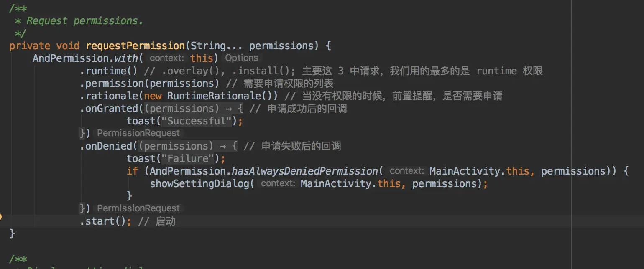Click the yellow intention bulb in gutter
Image resolution: width=644 pixels, height=269 pixels.
point(0,217)
